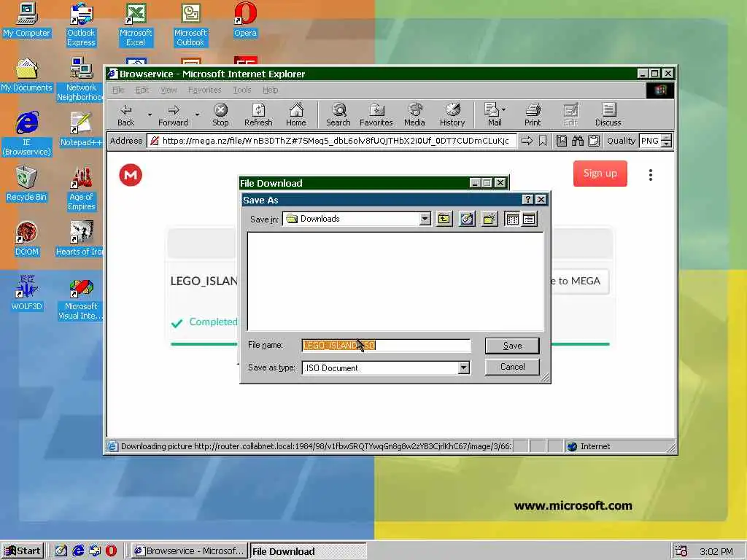Select the WOLF3D desktop shortcut
Screen dimensions: 747x560
[26, 294]
